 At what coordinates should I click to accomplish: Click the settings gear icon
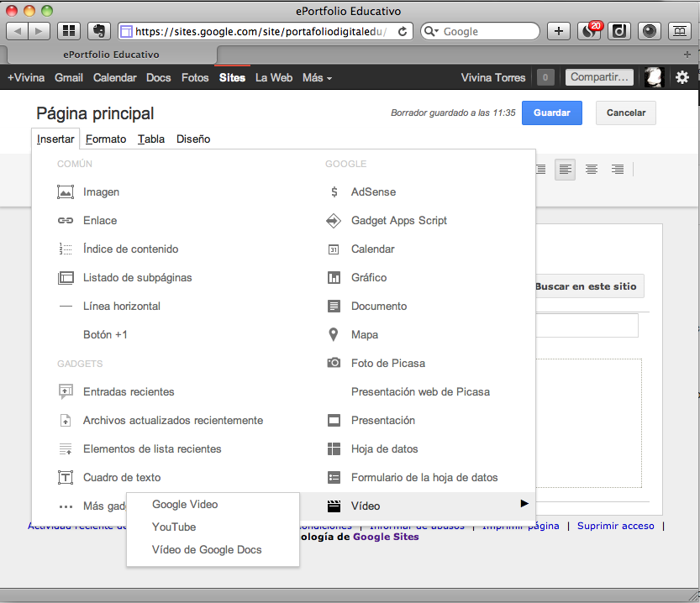tap(682, 77)
